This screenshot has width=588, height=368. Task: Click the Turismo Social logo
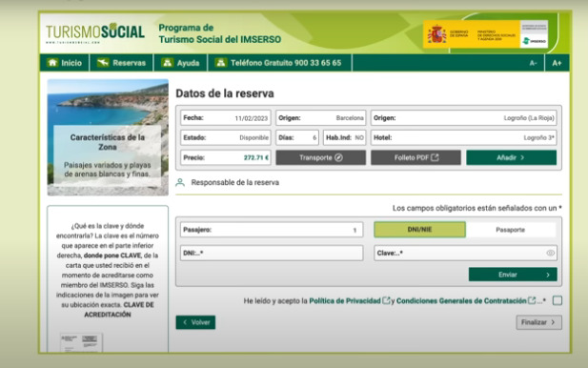(x=95, y=33)
